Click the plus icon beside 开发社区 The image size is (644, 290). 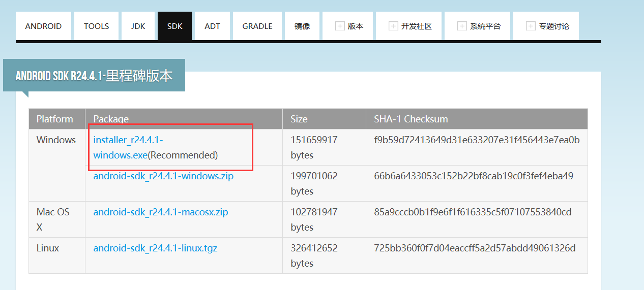click(393, 26)
